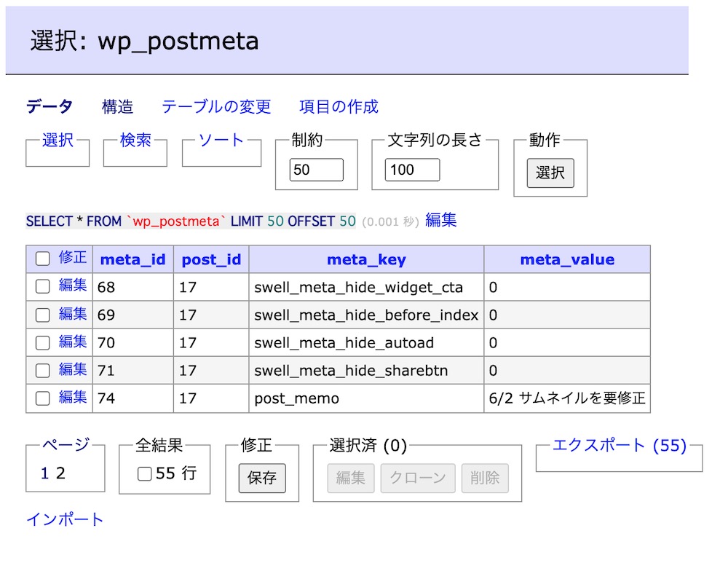
Task: Click the swell_meta_hide_sharebtn cell
Action: click(366, 370)
